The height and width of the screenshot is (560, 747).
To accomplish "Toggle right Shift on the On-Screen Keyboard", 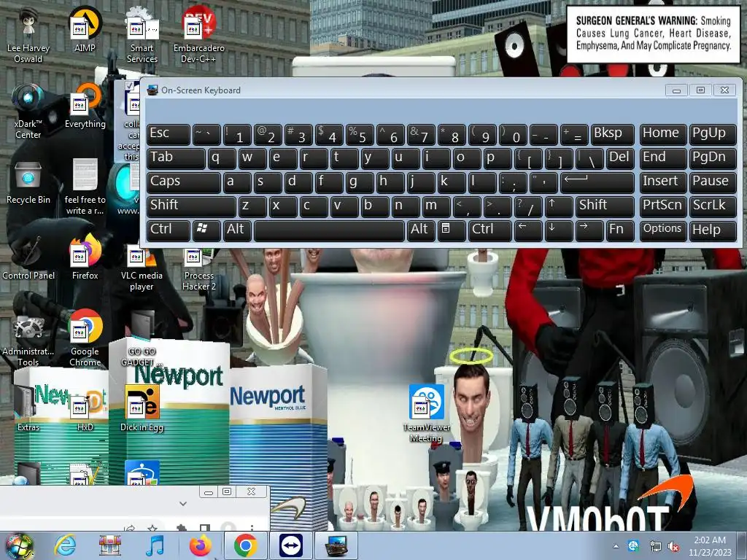I will click(605, 206).
